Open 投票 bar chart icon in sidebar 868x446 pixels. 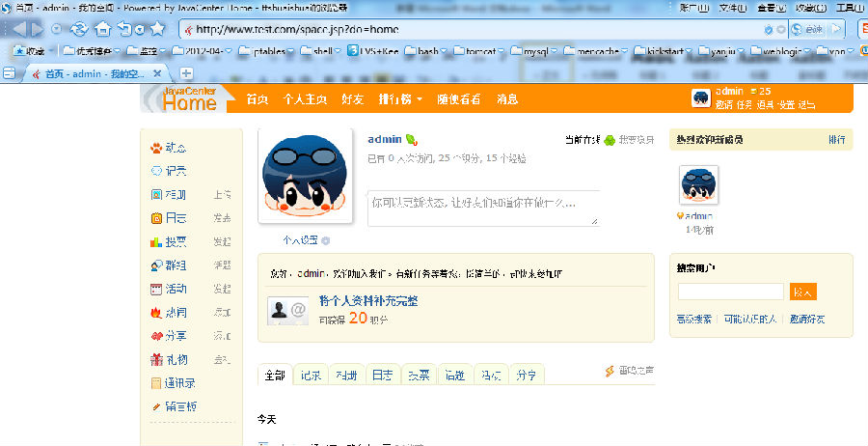[x=156, y=242]
